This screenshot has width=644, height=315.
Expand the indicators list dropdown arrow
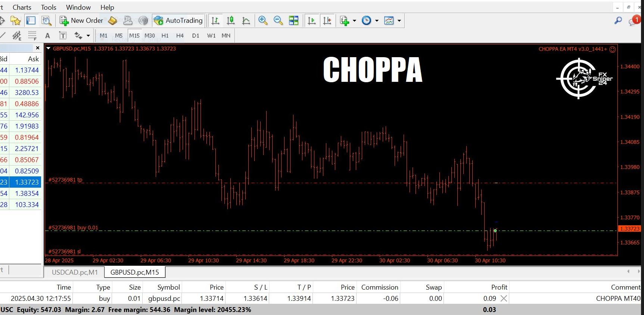tap(354, 21)
